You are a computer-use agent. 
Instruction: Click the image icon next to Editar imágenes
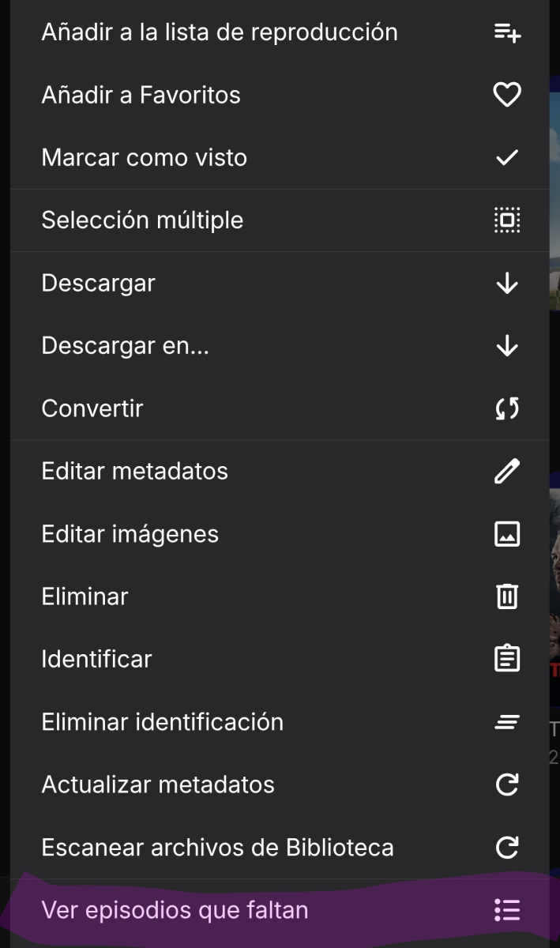[x=506, y=533]
